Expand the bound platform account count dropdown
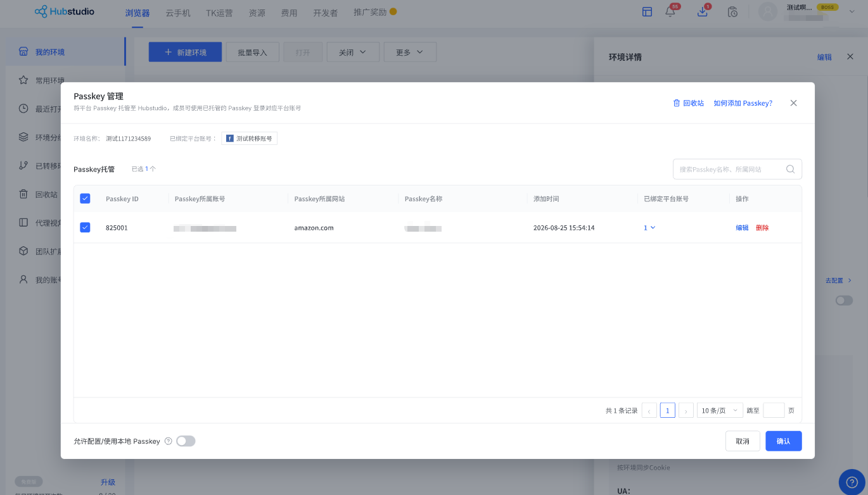 pos(649,228)
